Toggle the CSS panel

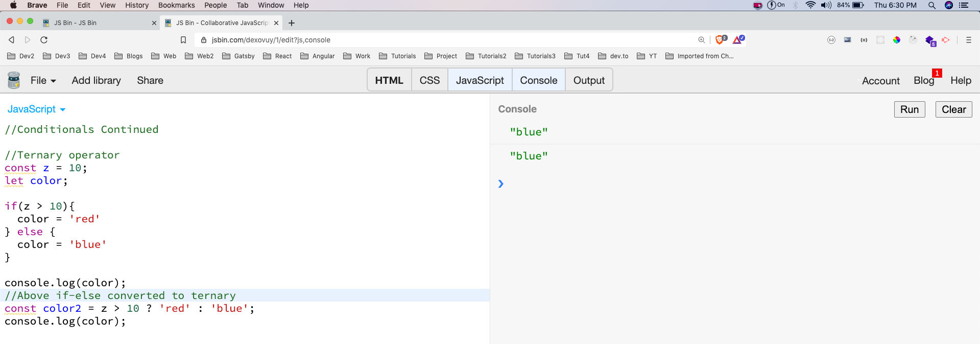[x=429, y=80]
